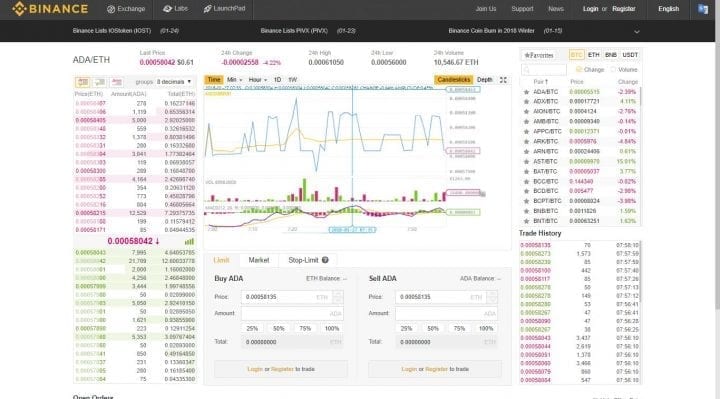Image resolution: width=720 pixels, height=399 pixels.
Task: Open the Binance Lists PIVX announcement
Action: coord(308,31)
